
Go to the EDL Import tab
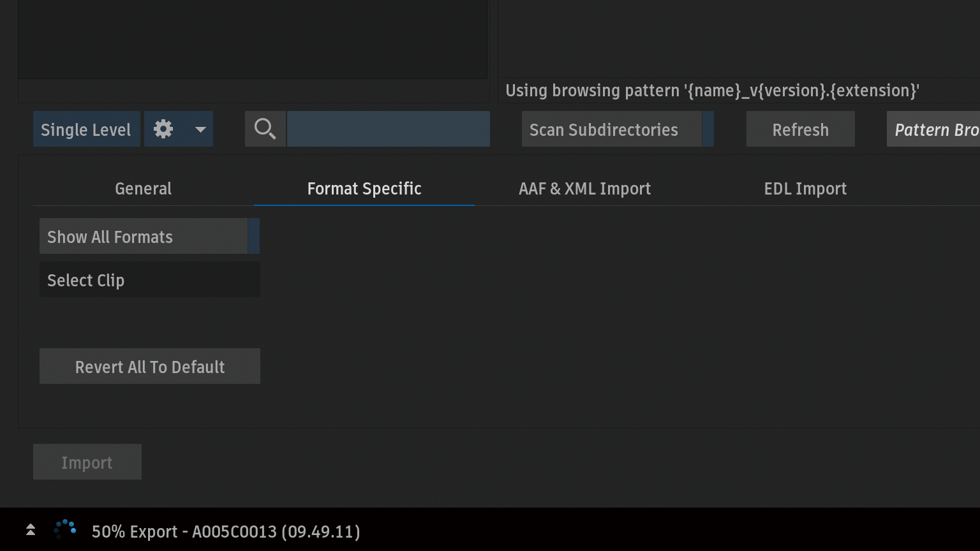[x=805, y=189]
